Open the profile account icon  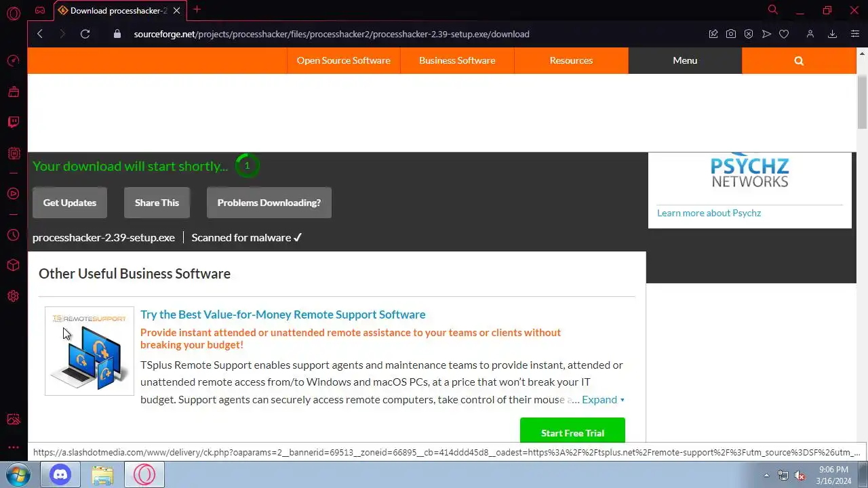tap(810, 34)
